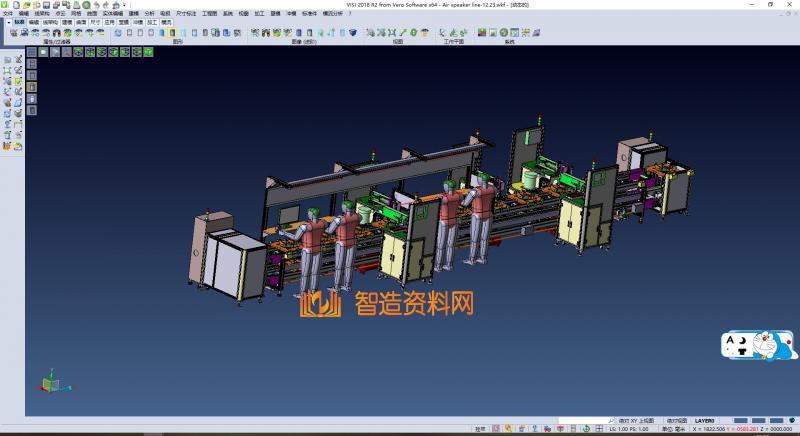Click the coordinate axis triad in viewport corner
This screenshot has width=800, height=436.
[x=49, y=383]
